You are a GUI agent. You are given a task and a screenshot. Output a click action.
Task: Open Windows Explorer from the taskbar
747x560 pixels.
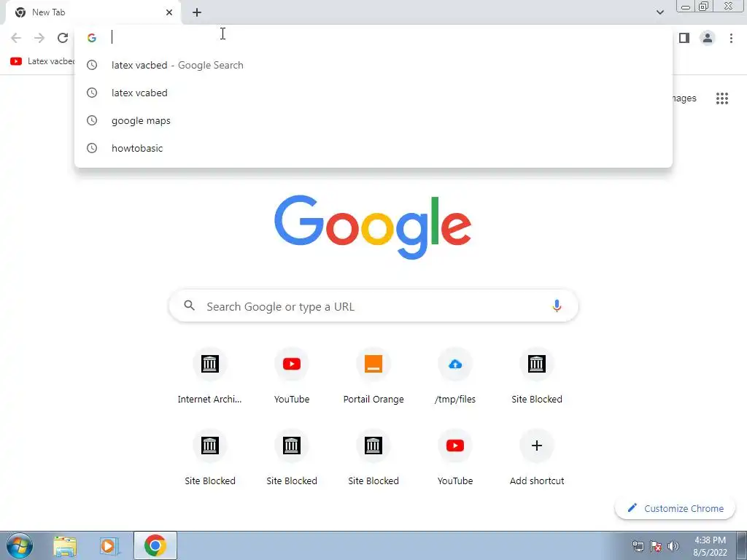pos(65,546)
